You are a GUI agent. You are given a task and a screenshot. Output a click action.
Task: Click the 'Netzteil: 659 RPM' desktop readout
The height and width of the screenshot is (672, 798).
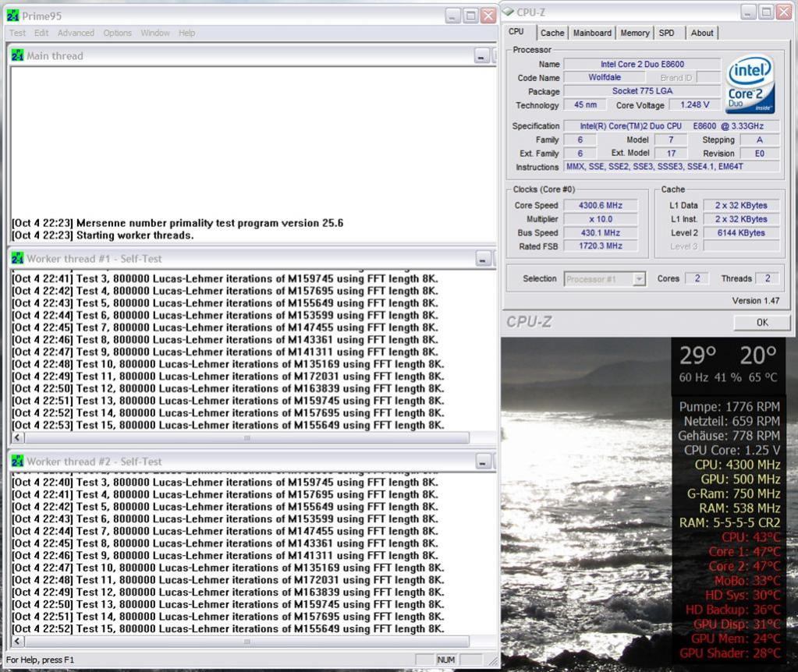coord(732,421)
